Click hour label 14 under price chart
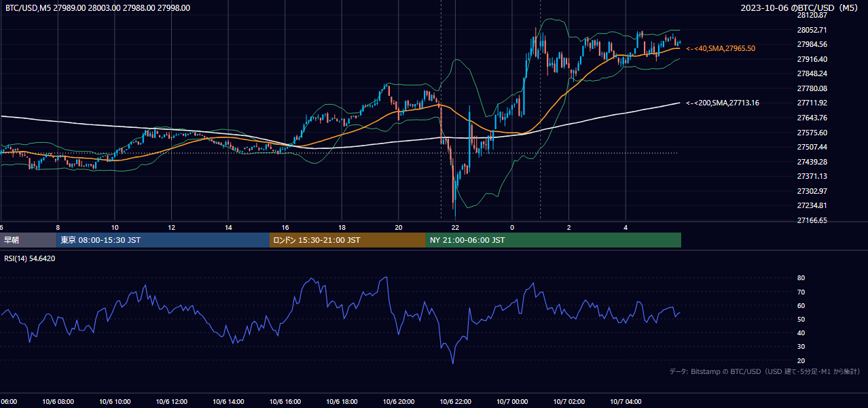Viewport: 868px width, 408px height. click(228, 227)
